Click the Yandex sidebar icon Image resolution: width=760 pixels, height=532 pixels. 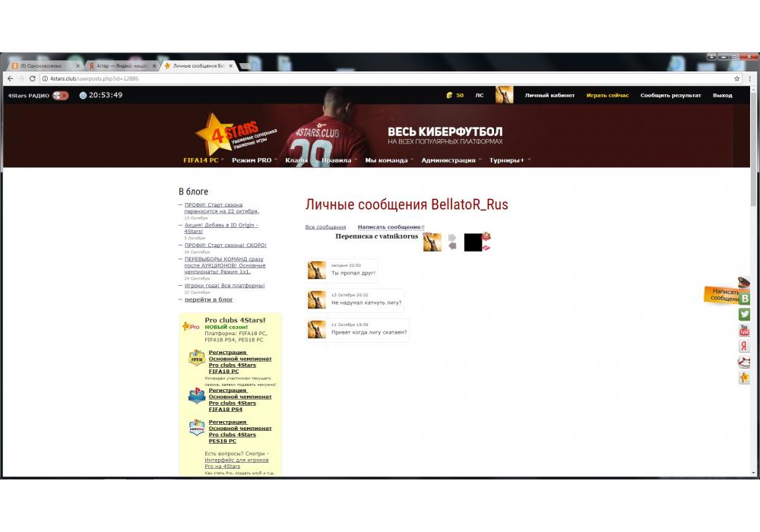click(x=745, y=346)
